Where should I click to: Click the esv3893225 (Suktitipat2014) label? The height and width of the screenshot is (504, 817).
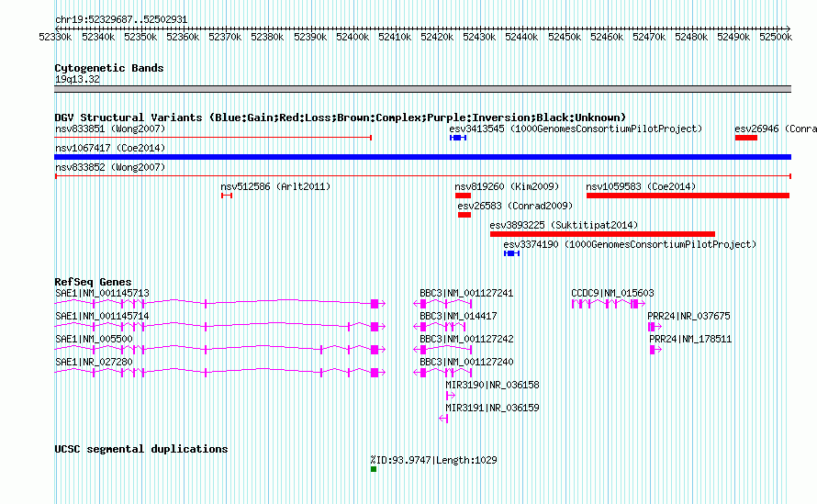(564, 225)
